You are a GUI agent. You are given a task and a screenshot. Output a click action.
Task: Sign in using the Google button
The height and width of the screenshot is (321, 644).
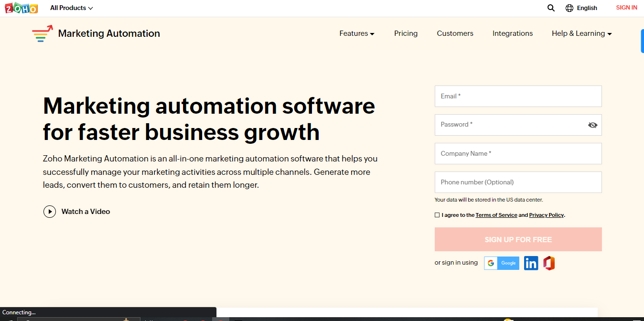click(x=501, y=263)
